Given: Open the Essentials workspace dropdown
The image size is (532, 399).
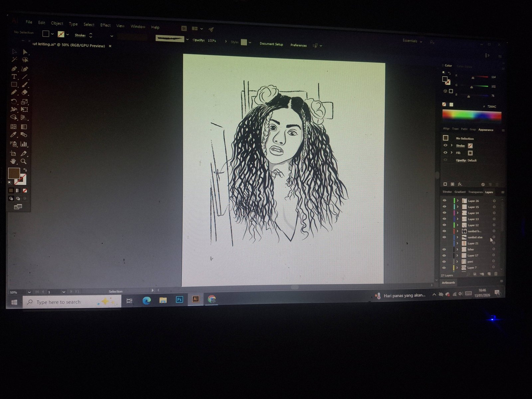Looking at the screenshot, I should (412, 41).
